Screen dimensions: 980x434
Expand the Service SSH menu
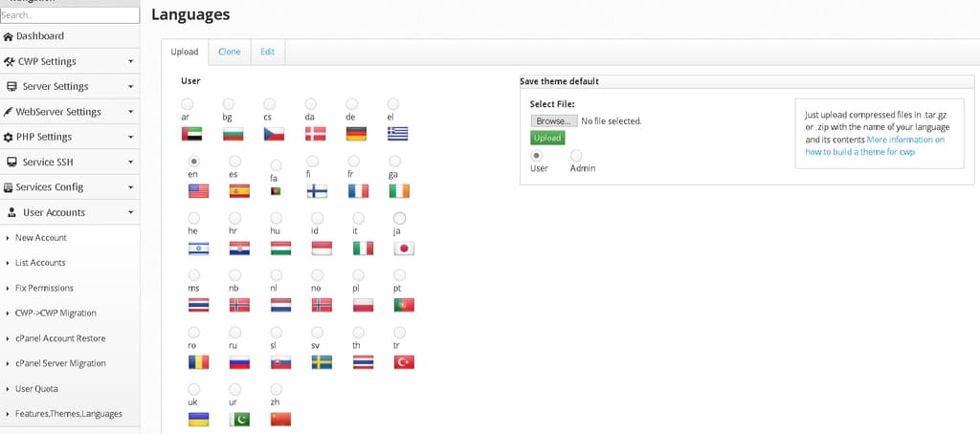coord(69,162)
